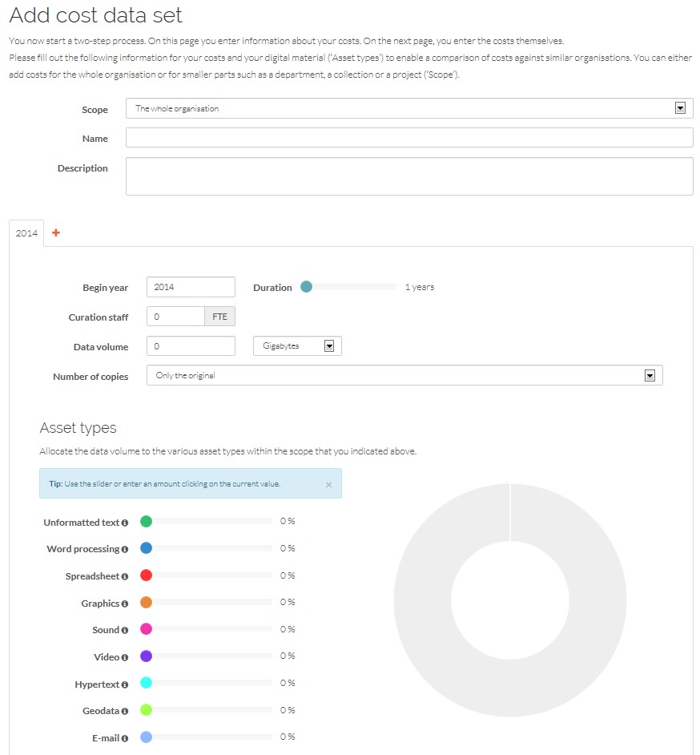The height and width of the screenshot is (755, 700).
Task: Show info for Sound asset type
Action: point(125,630)
